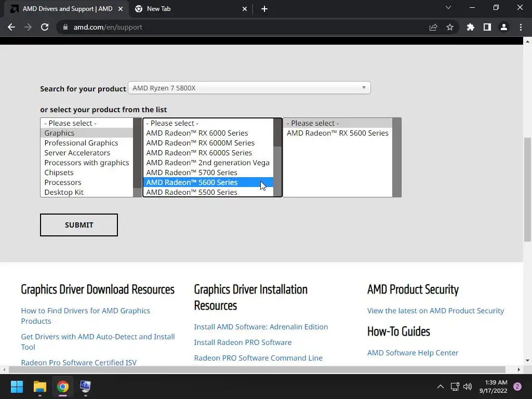Open the Search for your product dropdown
This screenshot has height=399, width=532.
(249, 88)
